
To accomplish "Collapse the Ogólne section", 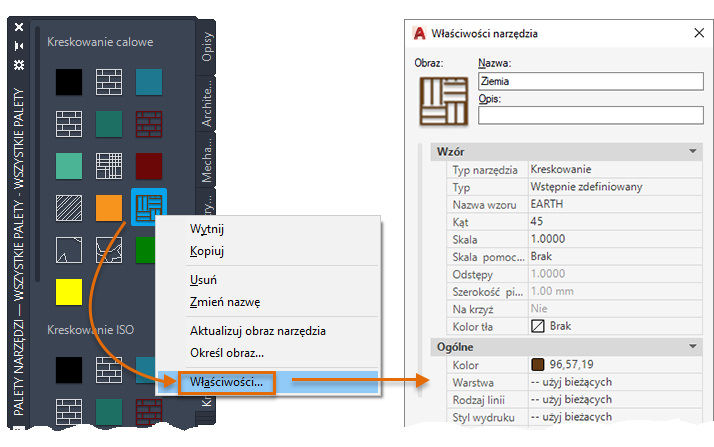I will (x=693, y=346).
